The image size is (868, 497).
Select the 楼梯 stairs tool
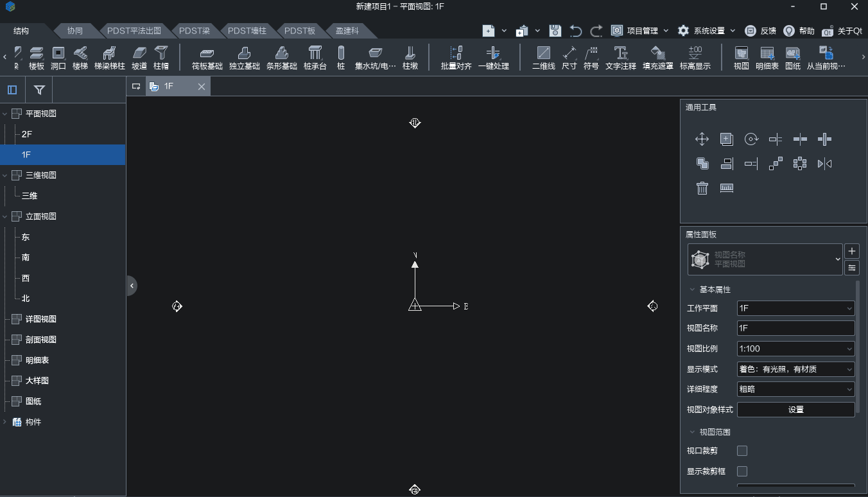click(x=80, y=57)
